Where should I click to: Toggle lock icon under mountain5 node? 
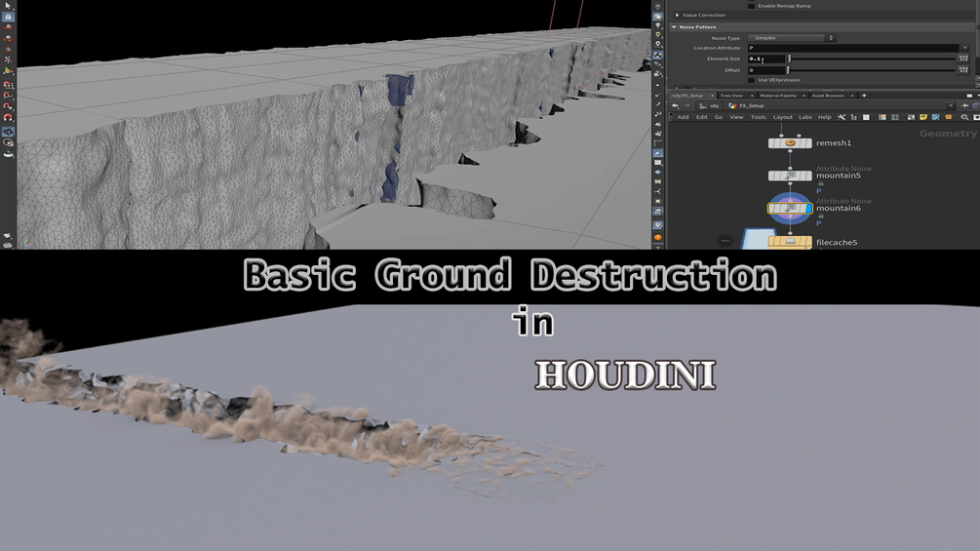pos(821,183)
